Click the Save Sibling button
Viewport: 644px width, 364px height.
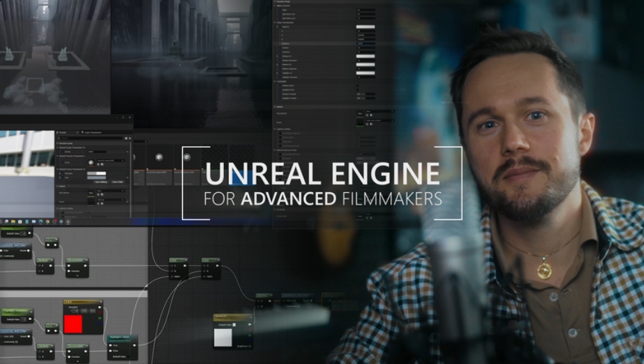pyautogui.click(x=101, y=182)
